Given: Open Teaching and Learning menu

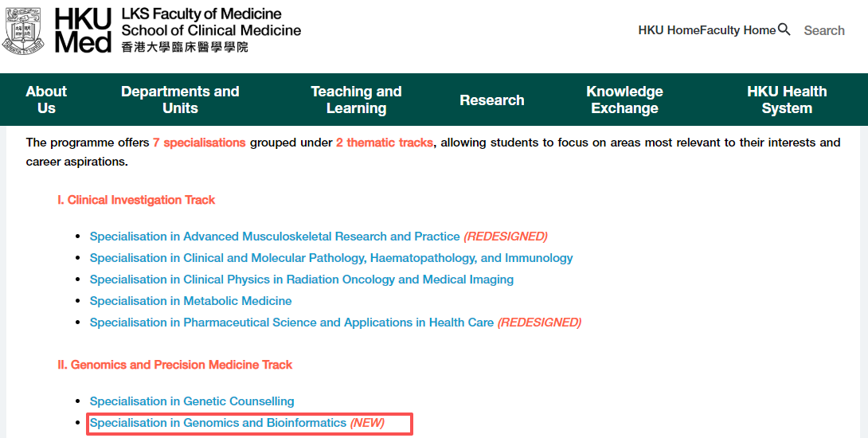Looking at the screenshot, I should [356, 100].
